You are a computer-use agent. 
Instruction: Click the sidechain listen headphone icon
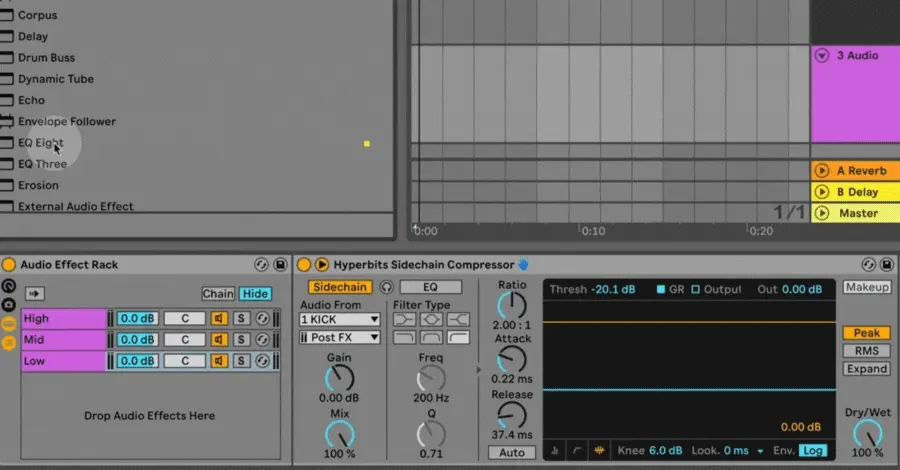point(387,287)
